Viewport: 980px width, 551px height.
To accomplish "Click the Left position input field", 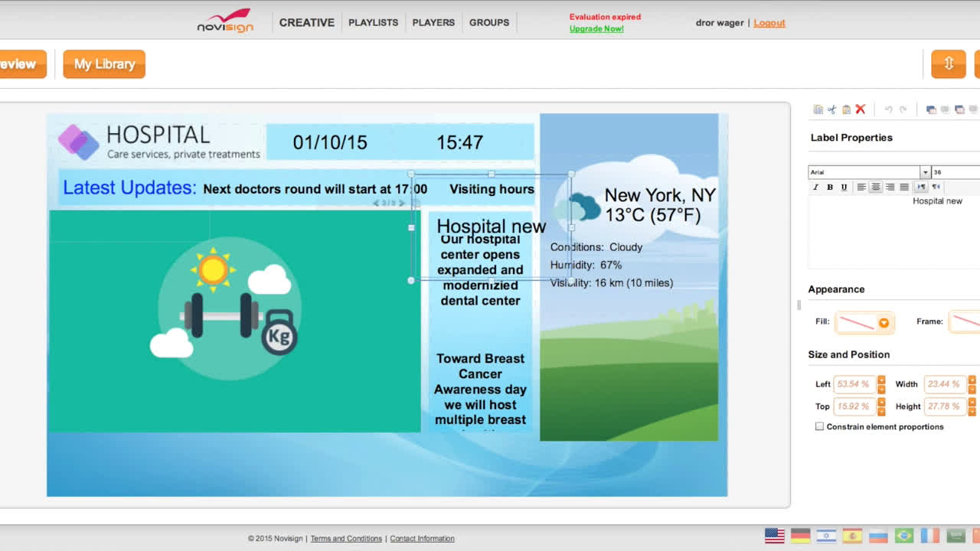I will coord(854,384).
